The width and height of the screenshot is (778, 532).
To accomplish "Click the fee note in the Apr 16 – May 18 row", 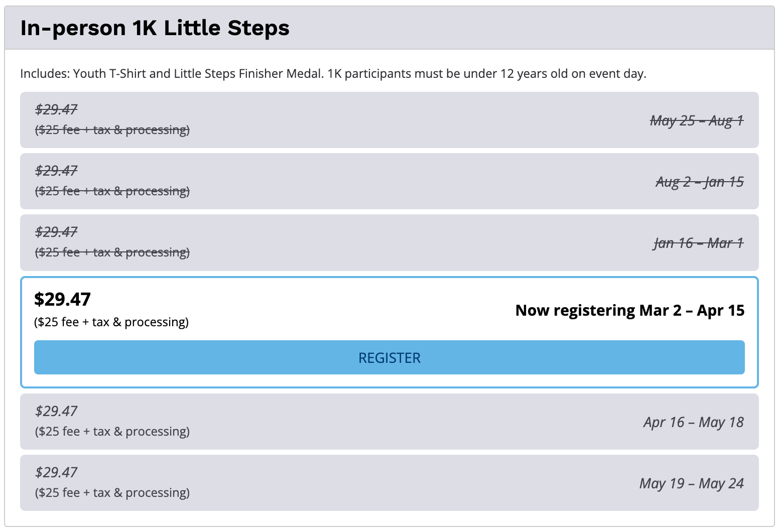I will pyautogui.click(x=112, y=432).
